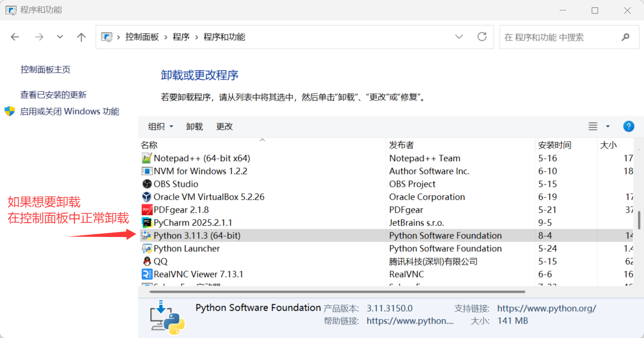Open the view options dropdown arrow
644x338 pixels.
coord(608,126)
